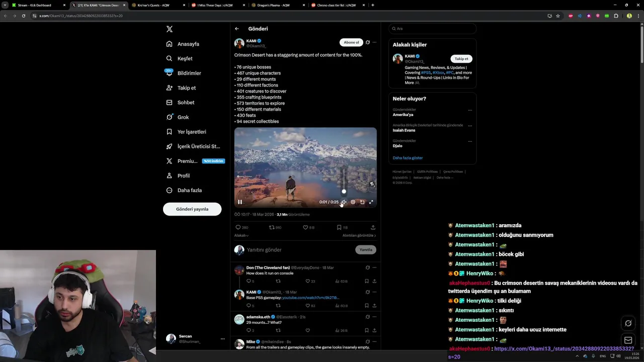
Task: Expand video to fullscreen
Action: tap(371, 202)
